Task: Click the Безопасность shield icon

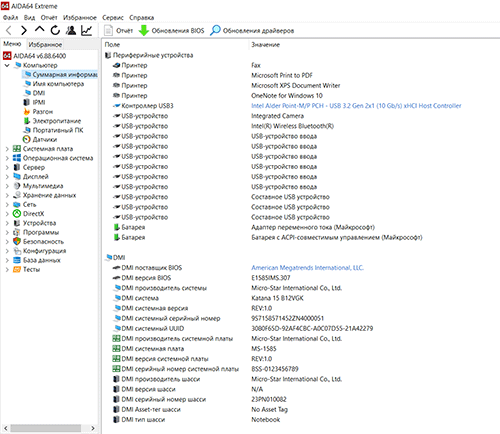Action: point(17,241)
